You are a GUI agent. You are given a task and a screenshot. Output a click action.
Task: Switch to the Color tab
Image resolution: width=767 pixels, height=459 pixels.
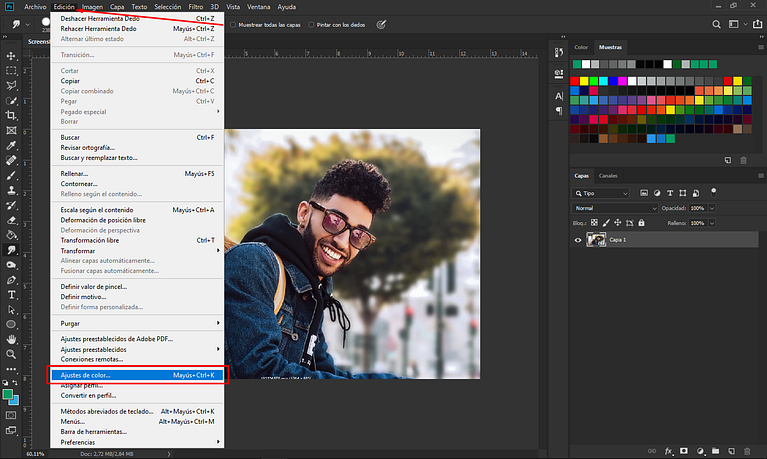pyautogui.click(x=581, y=47)
